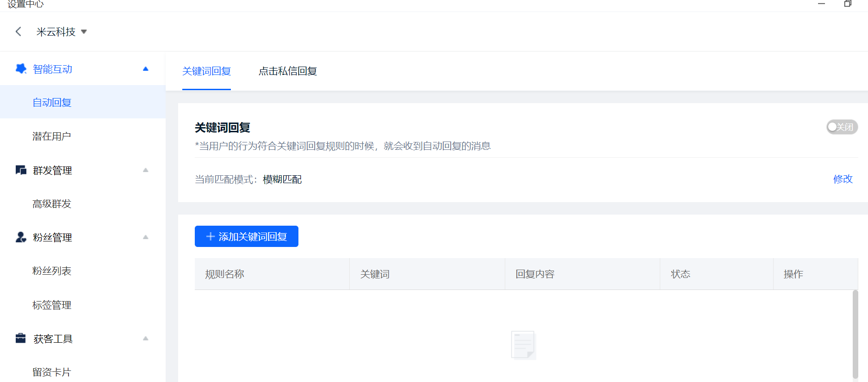Image resolution: width=868 pixels, height=382 pixels.
Task: Click 修改 to change matching mode
Action: tap(843, 179)
